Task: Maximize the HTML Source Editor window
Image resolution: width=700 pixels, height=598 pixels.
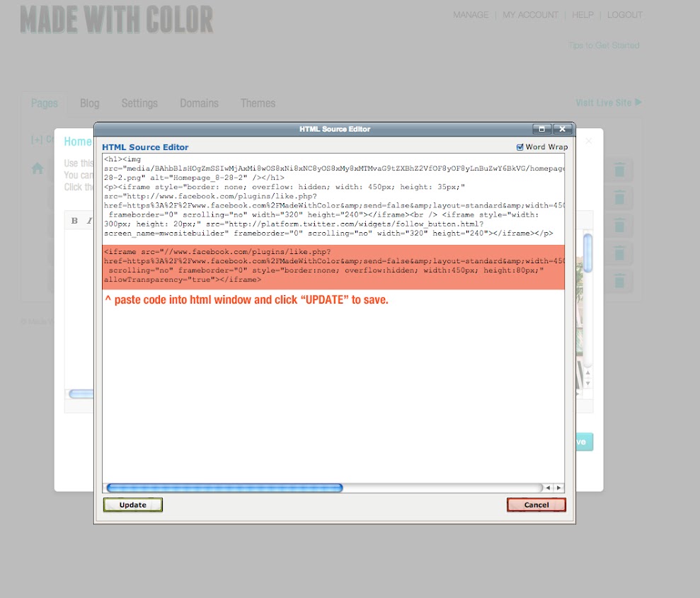Action: click(541, 129)
